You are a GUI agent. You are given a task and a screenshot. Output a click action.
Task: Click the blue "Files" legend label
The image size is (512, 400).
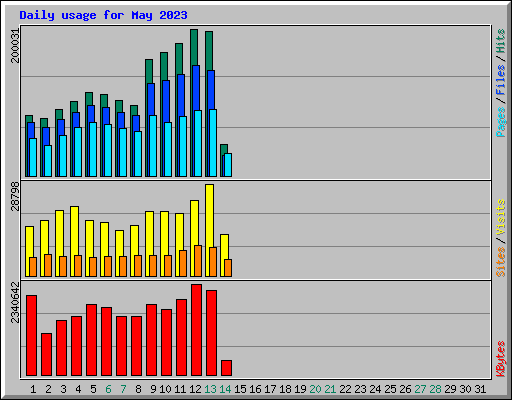(501, 80)
